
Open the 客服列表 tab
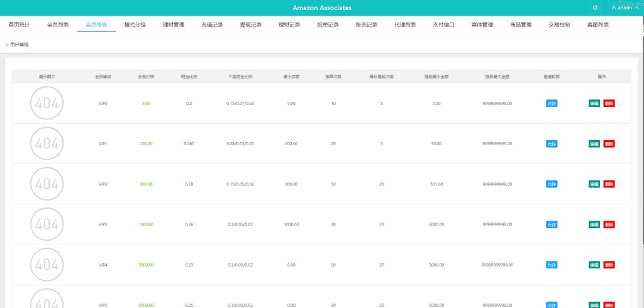pos(597,25)
